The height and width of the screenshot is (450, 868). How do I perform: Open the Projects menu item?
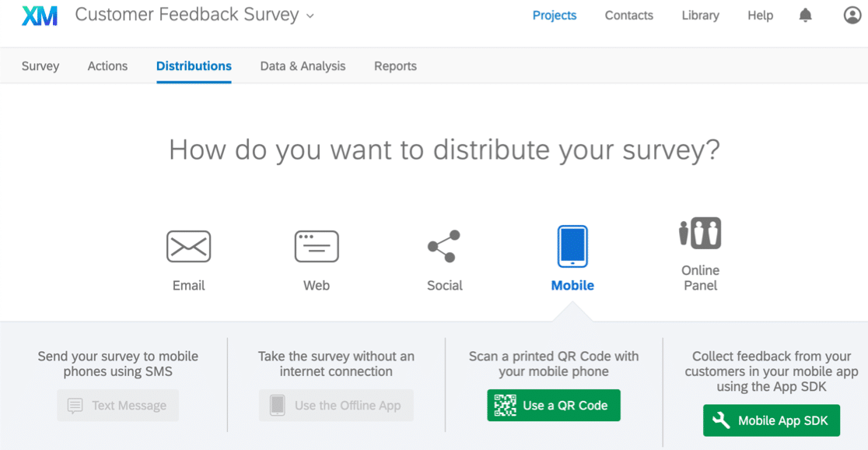[555, 16]
